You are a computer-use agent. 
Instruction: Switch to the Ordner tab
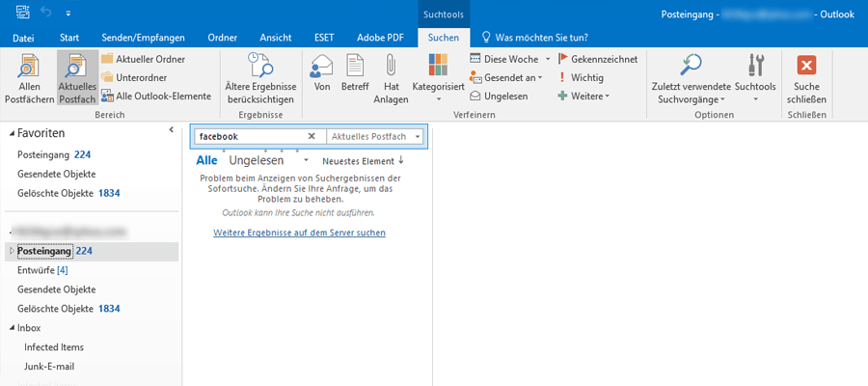click(x=223, y=38)
